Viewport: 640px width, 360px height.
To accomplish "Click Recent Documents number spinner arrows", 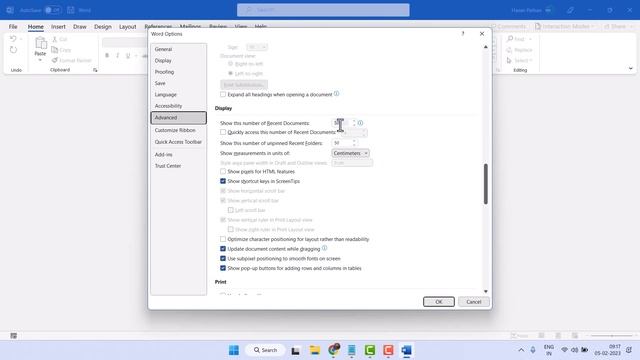I will click(x=354, y=123).
